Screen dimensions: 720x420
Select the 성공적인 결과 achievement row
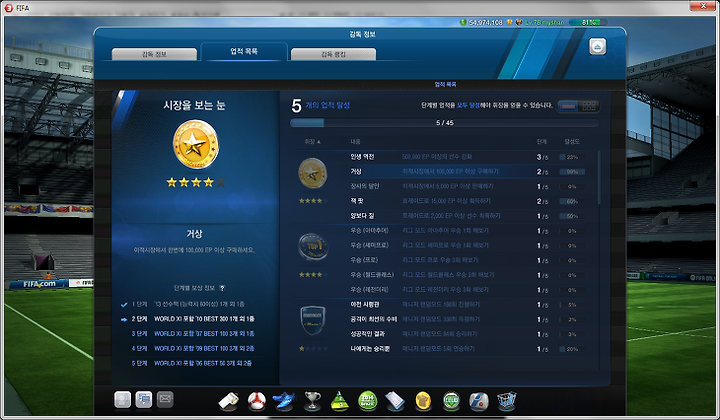[467, 334]
